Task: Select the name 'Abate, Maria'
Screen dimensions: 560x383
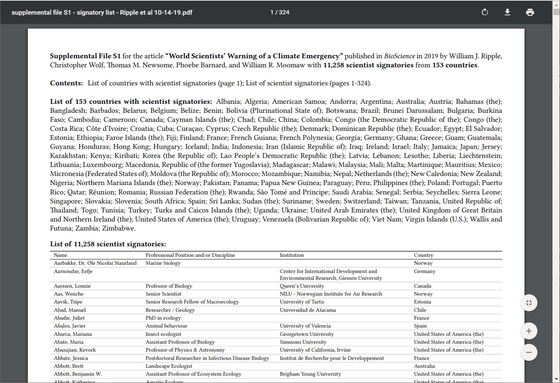Action: point(68,342)
